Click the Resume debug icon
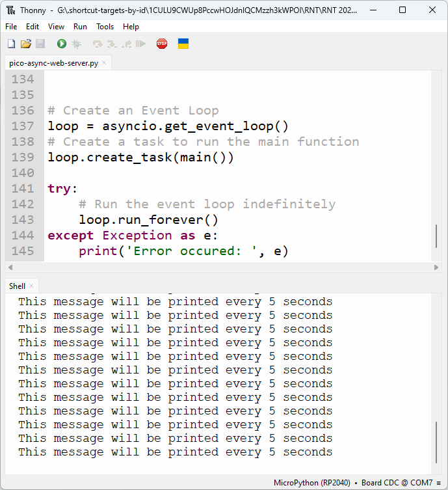The width and height of the screenshot is (448, 490). pyautogui.click(x=140, y=44)
